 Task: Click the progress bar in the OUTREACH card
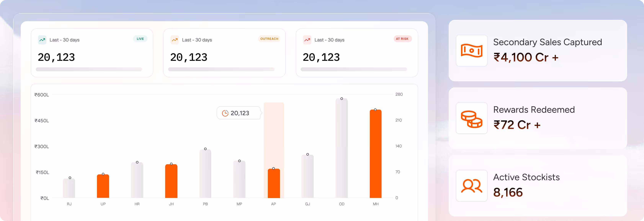[221, 69]
